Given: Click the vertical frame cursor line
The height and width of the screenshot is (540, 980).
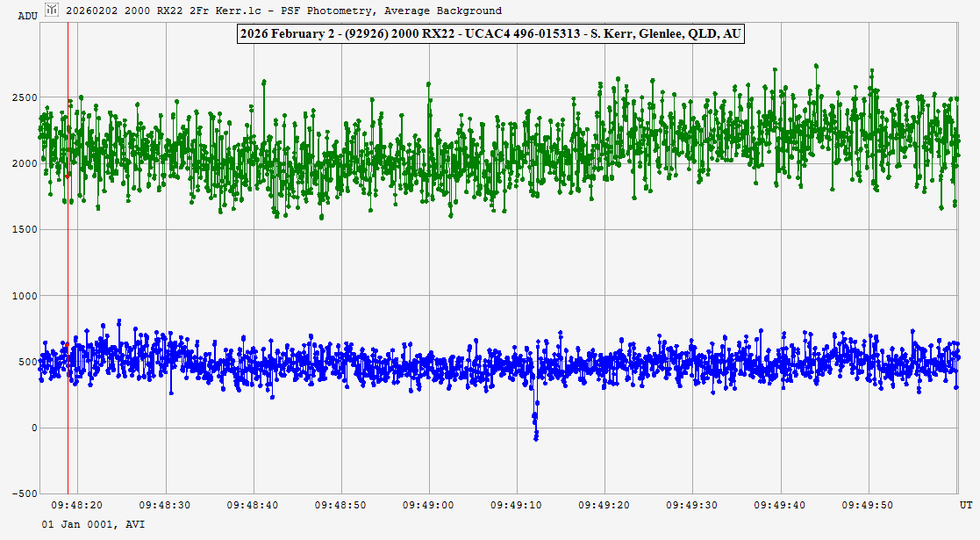Looking at the screenshot, I should coord(68,263).
